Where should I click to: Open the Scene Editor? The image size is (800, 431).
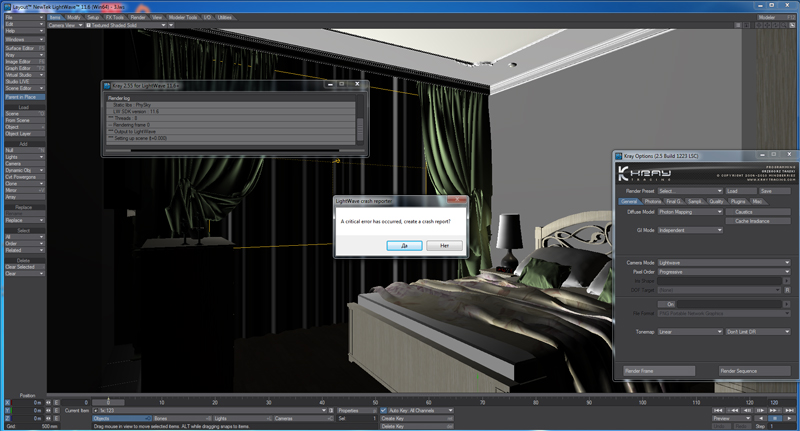[x=23, y=88]
